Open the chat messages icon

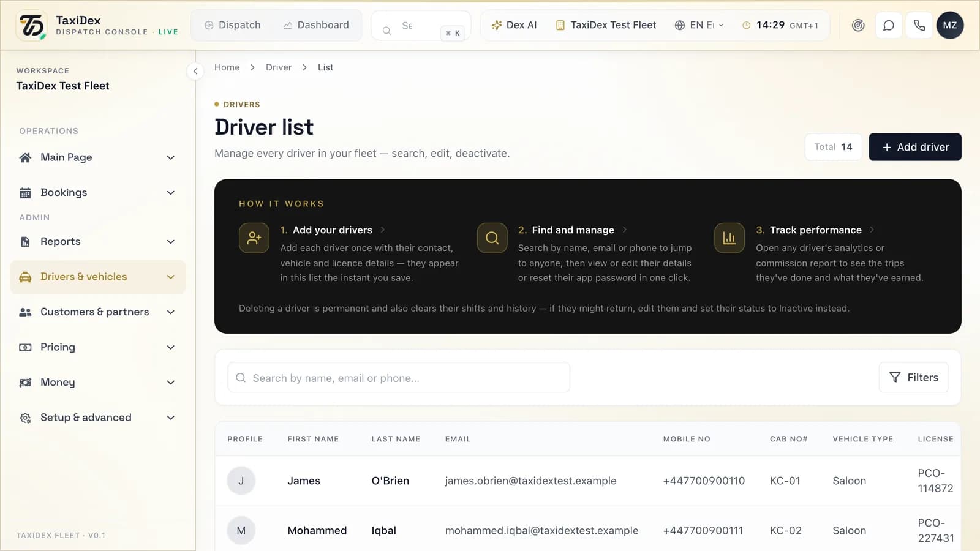click(889, 25)
